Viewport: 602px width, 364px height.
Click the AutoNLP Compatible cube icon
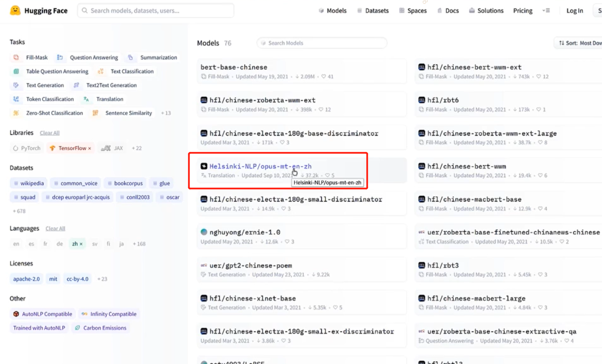click(x=16, y=314)
